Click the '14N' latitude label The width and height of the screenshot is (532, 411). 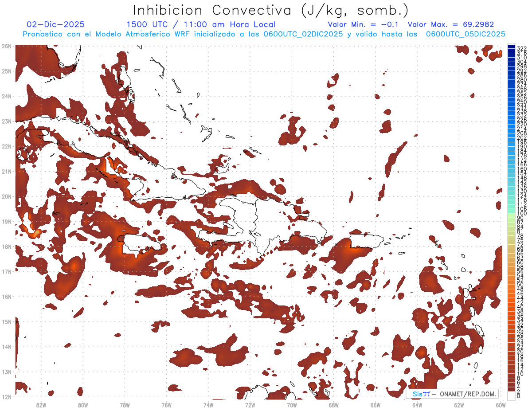click(6, 347)
